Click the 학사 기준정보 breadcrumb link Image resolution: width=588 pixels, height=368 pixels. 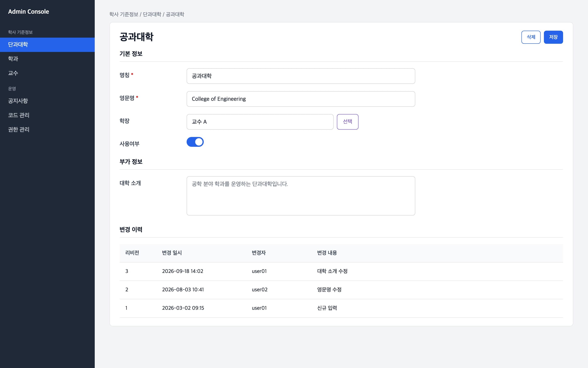(124, 14)
